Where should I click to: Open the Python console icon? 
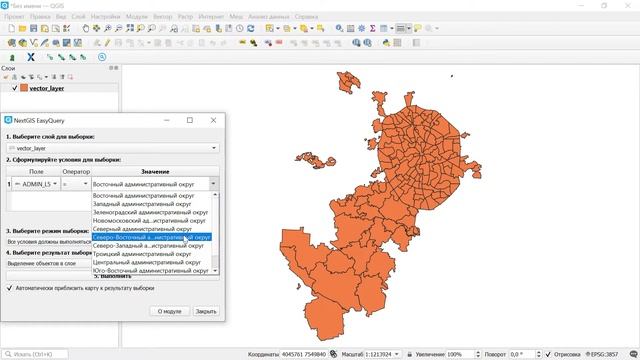(386, 42)
